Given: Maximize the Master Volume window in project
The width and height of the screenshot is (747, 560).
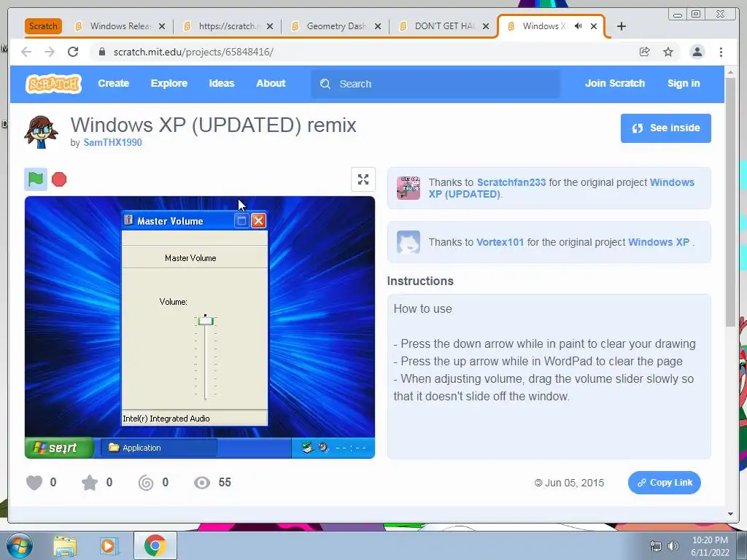Looking at the screenshot, I should pyautogui.click(x=241, y=220).
